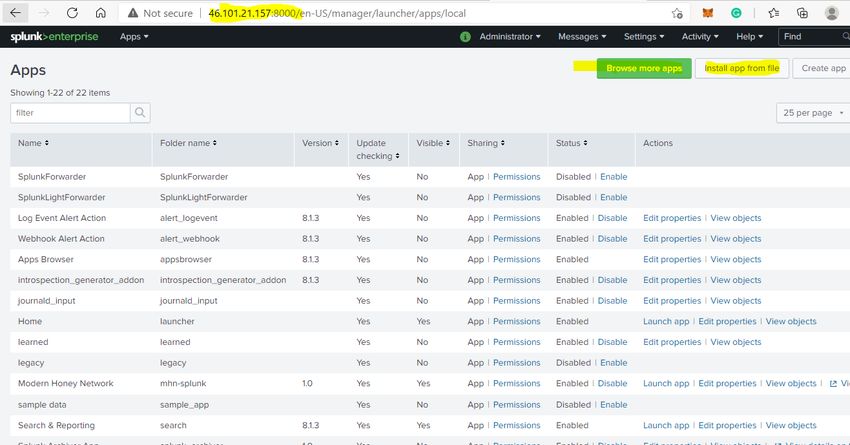Screen dimensions: 850x445
Task: Sort table by Folder name column
Action: [x=188, y=143]
